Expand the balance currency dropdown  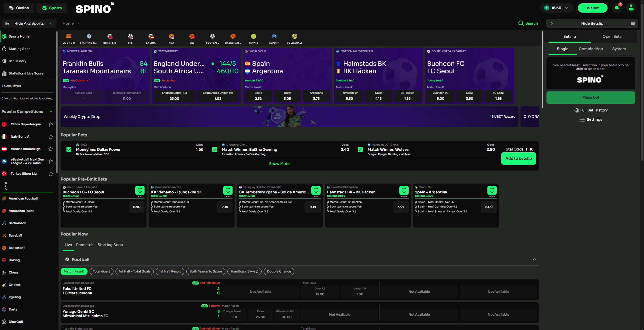coord(567,8)
